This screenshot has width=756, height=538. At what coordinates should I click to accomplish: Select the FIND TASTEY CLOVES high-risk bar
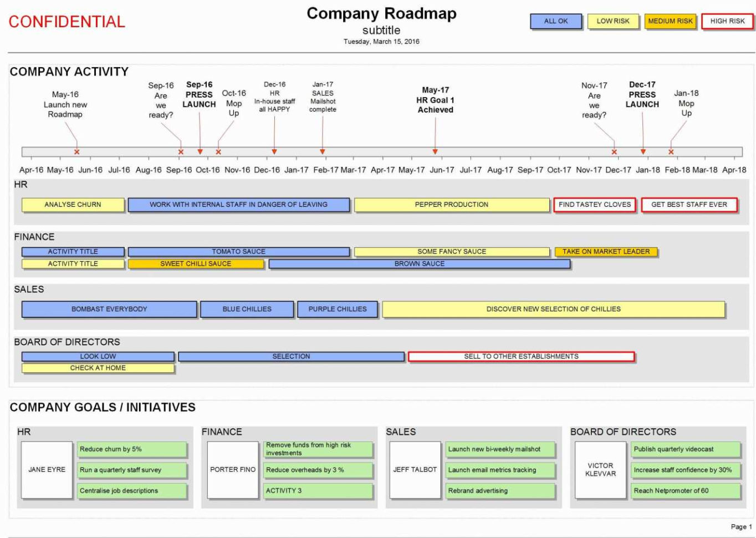[x=595, y=204]
